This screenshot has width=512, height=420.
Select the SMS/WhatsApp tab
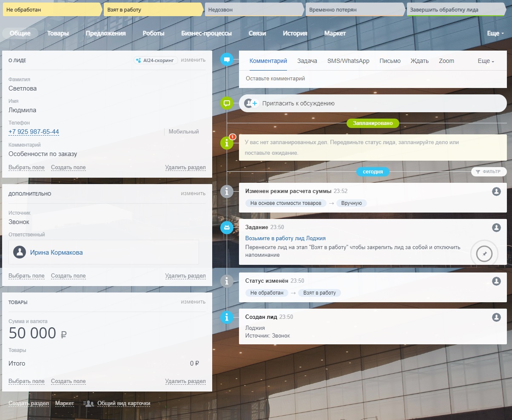(348, 61)
